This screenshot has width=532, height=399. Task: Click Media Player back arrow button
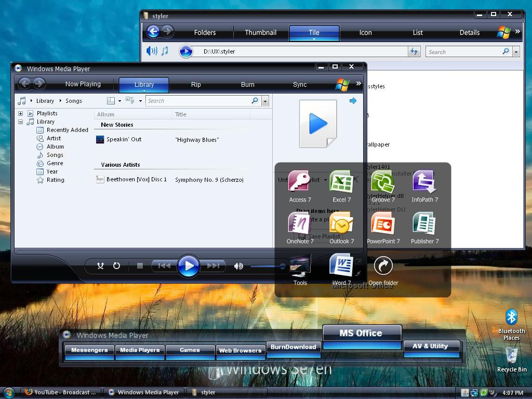[25, 84]
